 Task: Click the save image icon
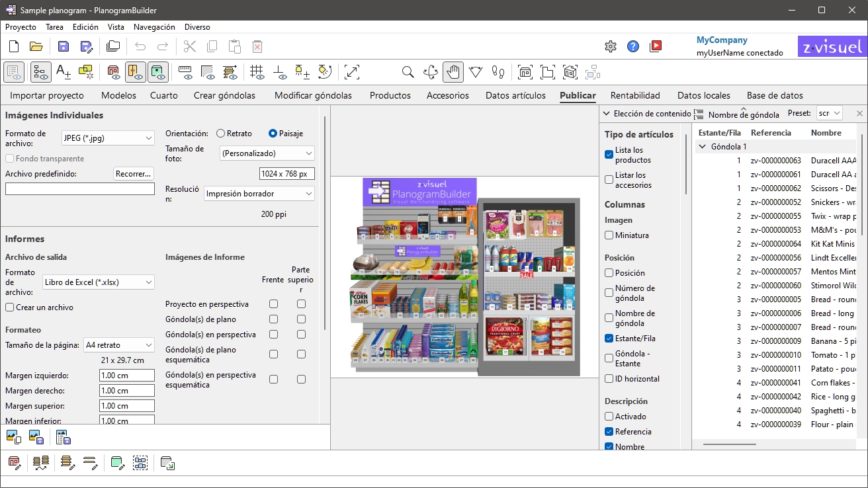click(x=36, y=437)
